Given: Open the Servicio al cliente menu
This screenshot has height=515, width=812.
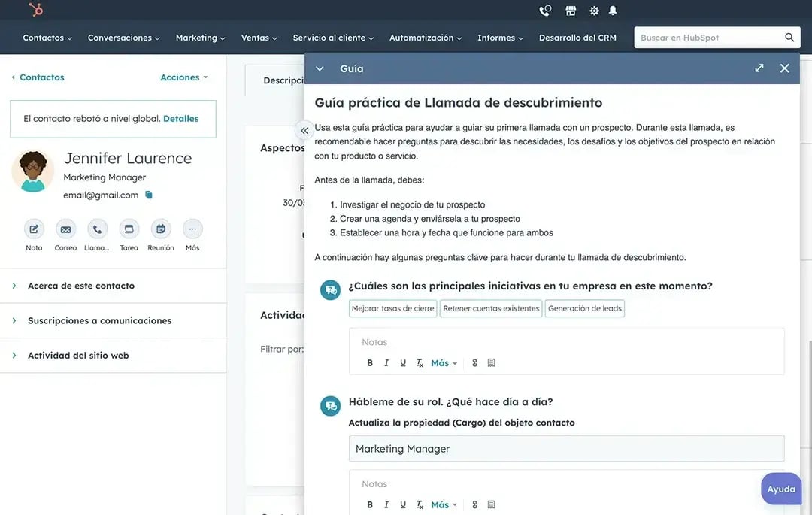Looking at the screenshot, I should click(x=333, y=38).
